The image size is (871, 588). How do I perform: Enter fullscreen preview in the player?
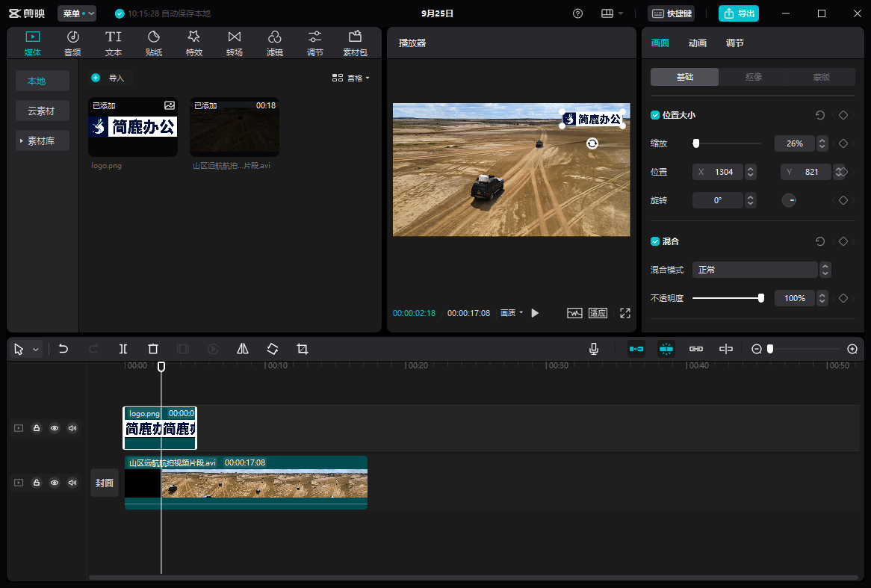pyautogui.click(x=625, y=313)
